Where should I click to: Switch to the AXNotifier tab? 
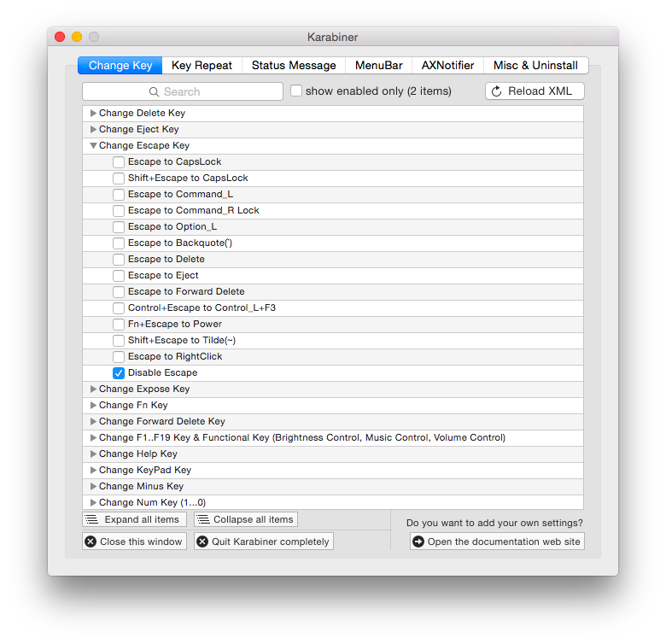coord(447,66)
